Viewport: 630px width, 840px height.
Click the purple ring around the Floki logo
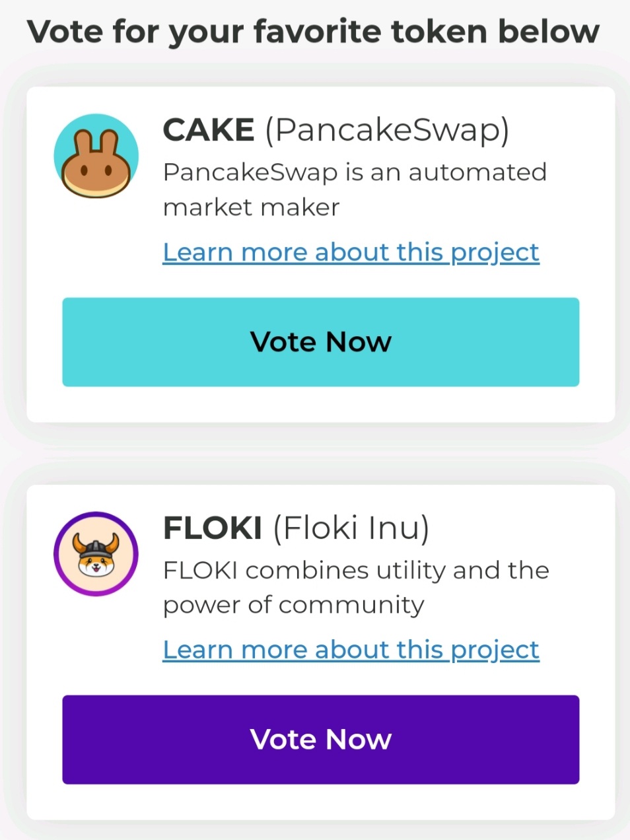pyautogui.click(x=58, y=553)
